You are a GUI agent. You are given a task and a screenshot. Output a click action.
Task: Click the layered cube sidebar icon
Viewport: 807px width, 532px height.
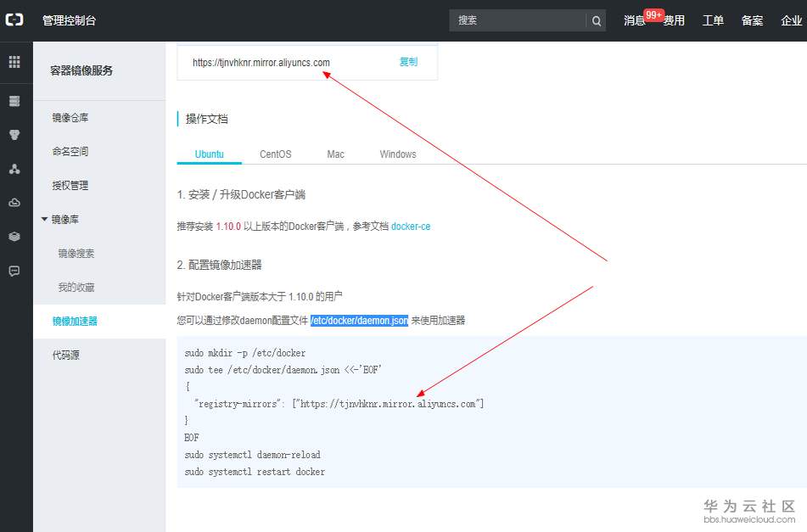point(14,237)
